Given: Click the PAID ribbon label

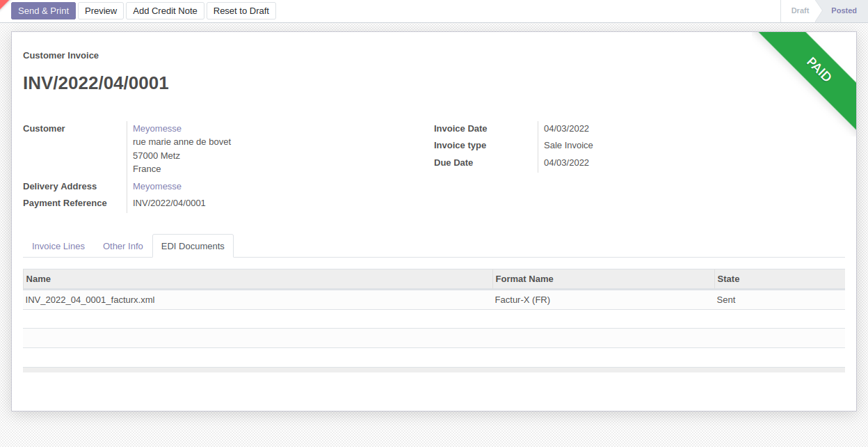Looking at the screenshot, I should 819,70.
